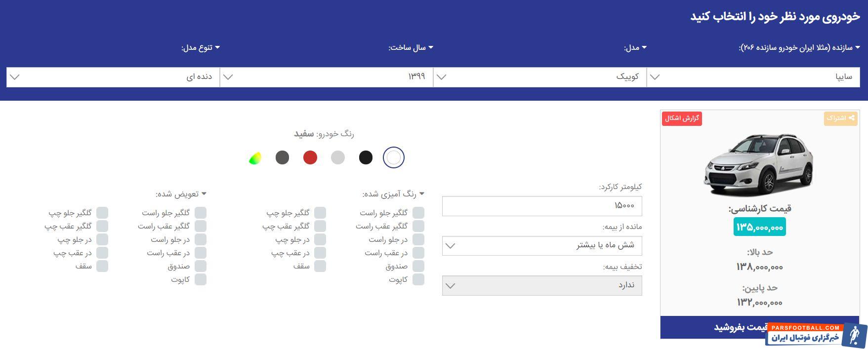Check replaced سقف checkbox
The image size is (868, 349).
tap(102, 266)
